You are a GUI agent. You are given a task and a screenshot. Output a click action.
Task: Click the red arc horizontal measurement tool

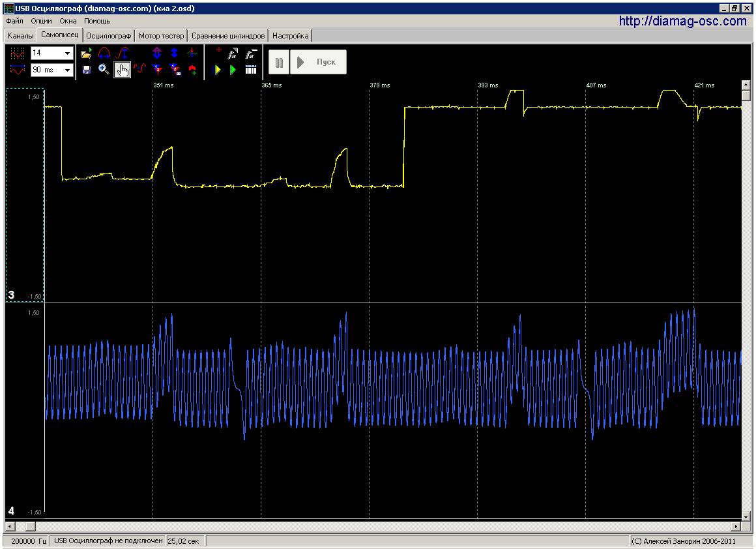click(104, 53)
